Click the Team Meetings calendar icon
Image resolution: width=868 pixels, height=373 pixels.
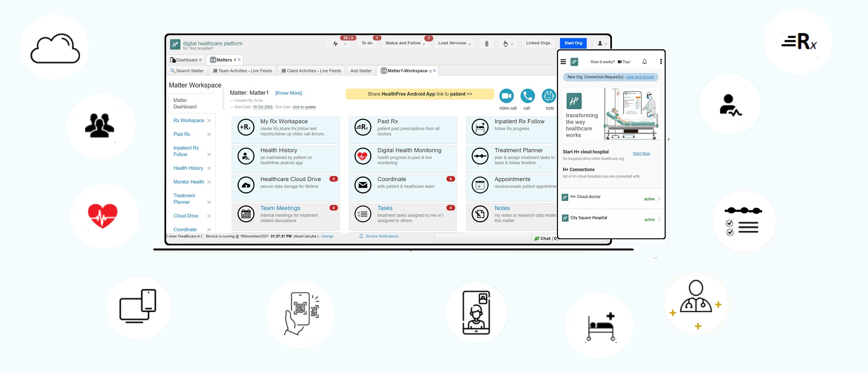[246, 214]
